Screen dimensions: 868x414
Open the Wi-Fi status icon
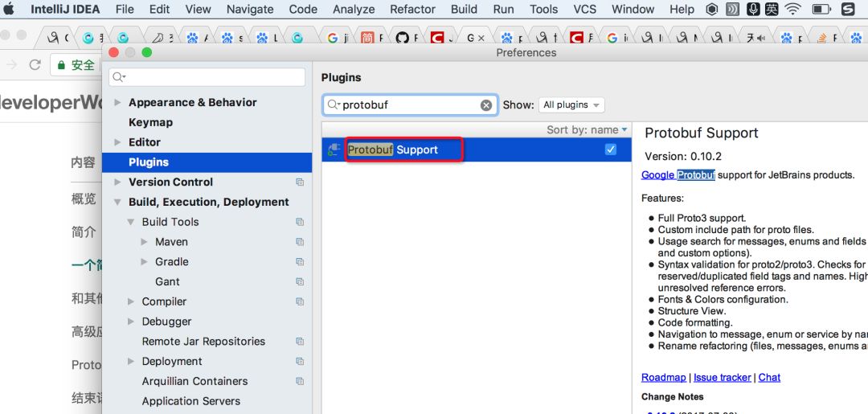[x=792, y=9]
